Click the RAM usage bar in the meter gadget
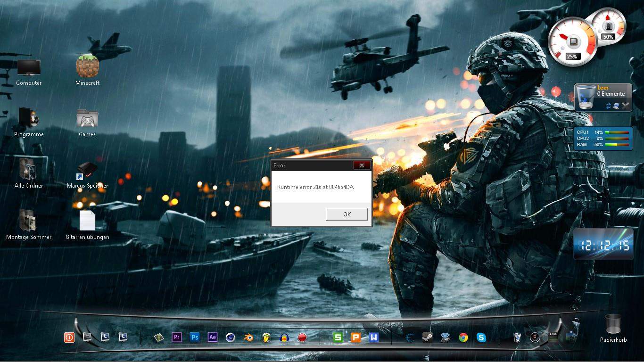Viewport: 644px width, 362px height. coord(618,145)
